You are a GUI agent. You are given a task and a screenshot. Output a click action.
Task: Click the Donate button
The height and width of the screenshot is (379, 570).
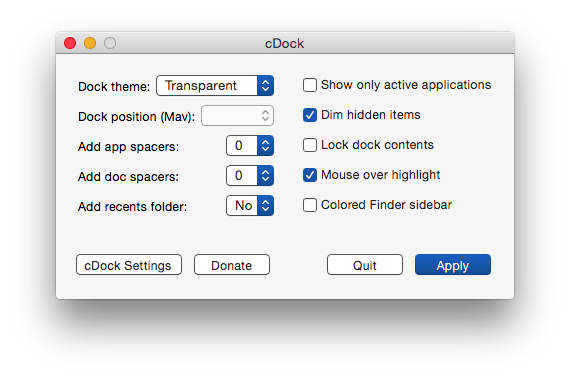[x=232, y=265]
